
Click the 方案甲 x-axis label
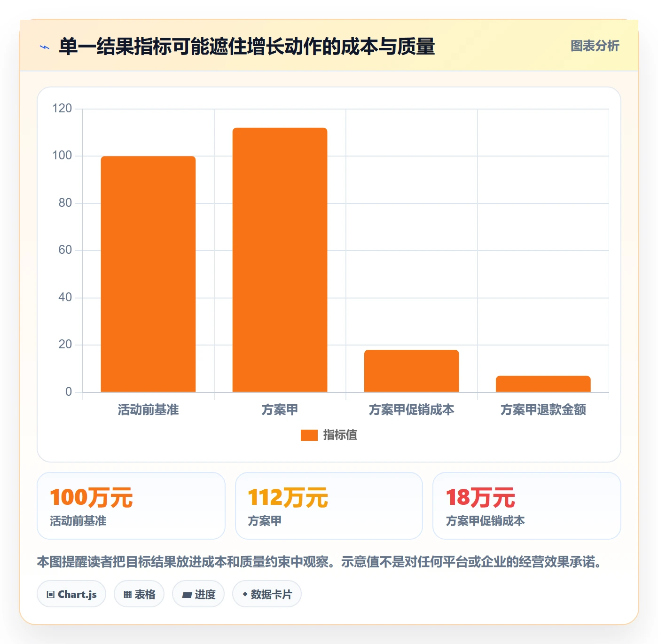click(280, 410)
